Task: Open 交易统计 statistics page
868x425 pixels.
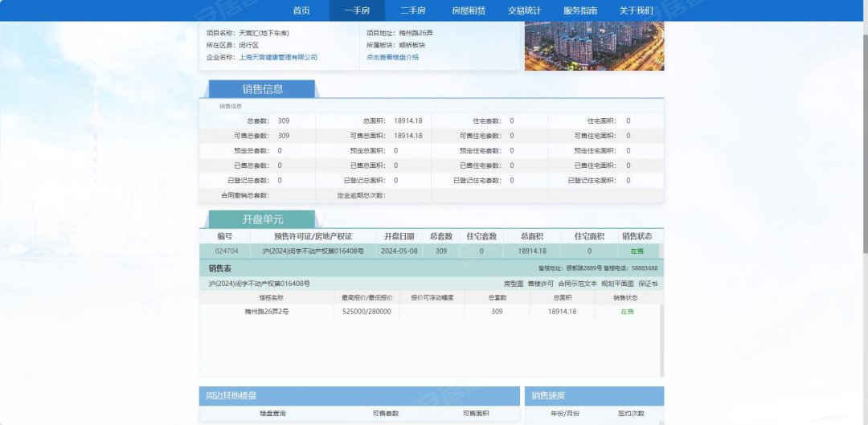Action: (524, 10)
